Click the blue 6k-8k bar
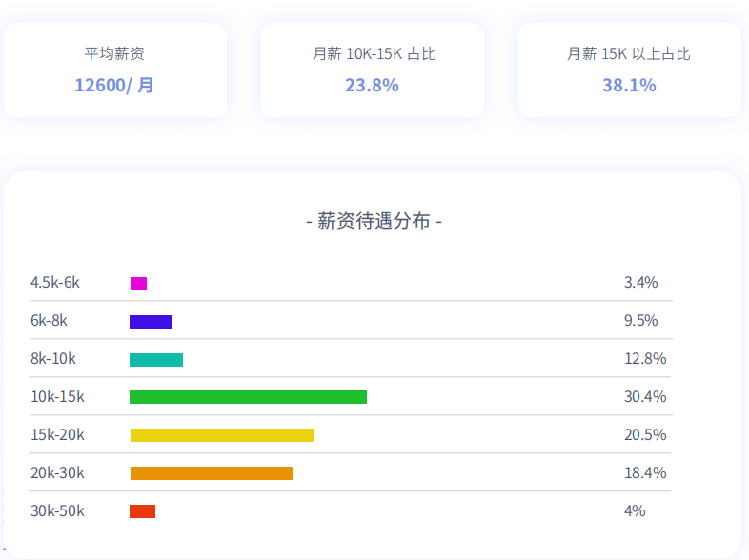The height and width of the screenshot is (560, 749). 151,322
